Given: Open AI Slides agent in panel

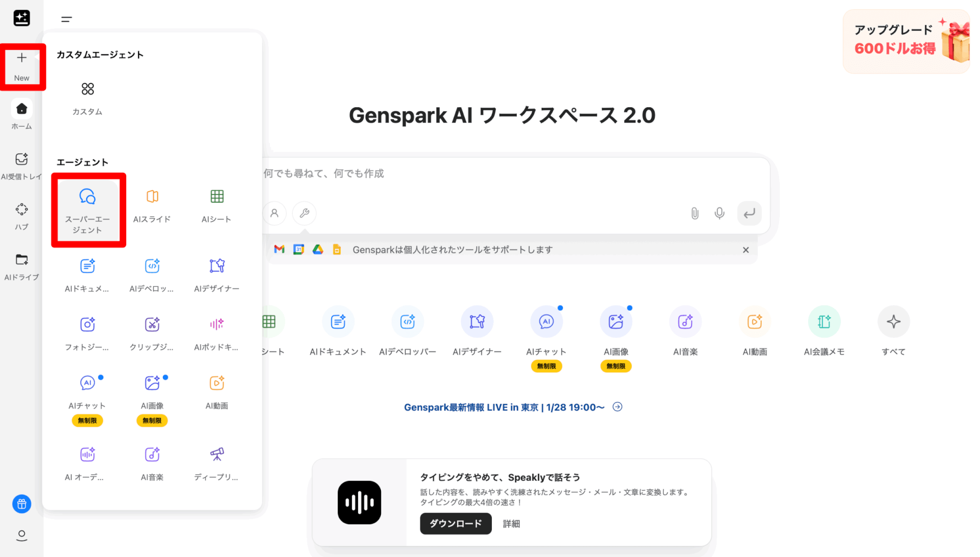Looking at the screenshot, I should [152, 206].
